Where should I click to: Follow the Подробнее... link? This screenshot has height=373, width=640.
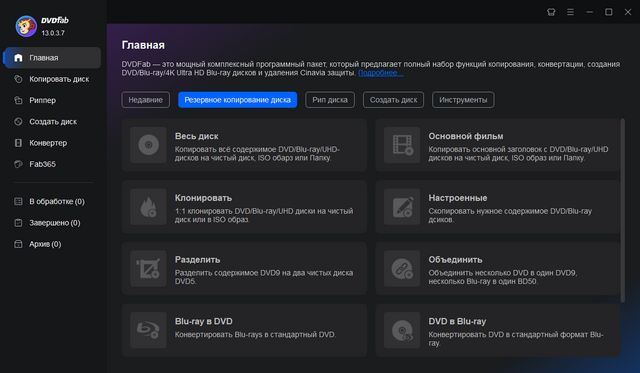pyautogui.click(x=381, y=73)
